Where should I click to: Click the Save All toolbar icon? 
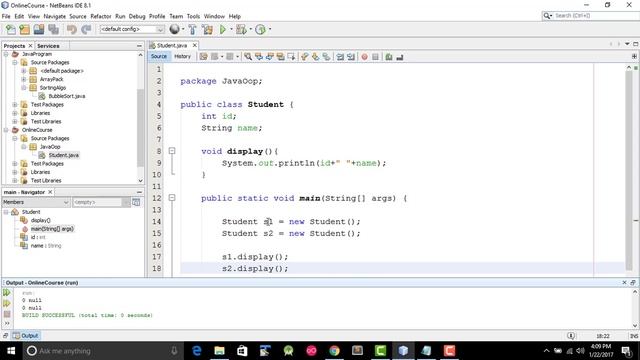tap(53, 29)
